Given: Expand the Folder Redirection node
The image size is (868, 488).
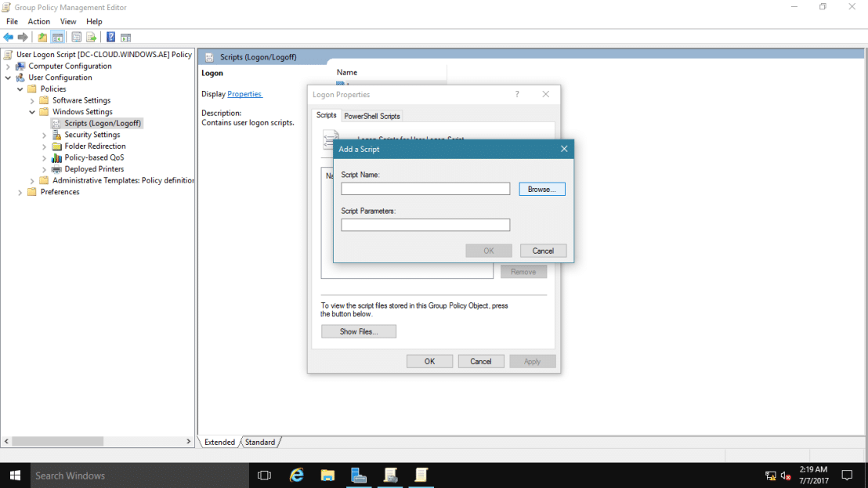Looking at the screenshot, I should coord(45,146).
